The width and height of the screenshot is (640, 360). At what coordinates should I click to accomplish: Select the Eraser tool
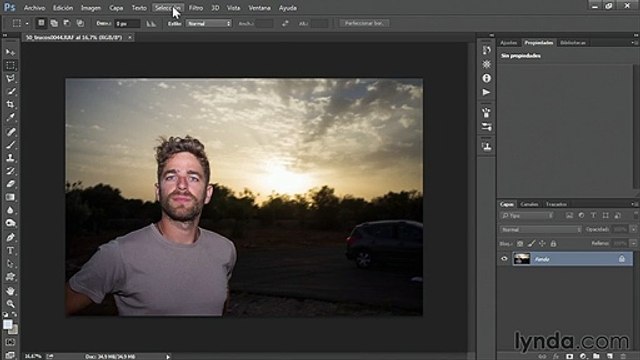coord(10,184)
